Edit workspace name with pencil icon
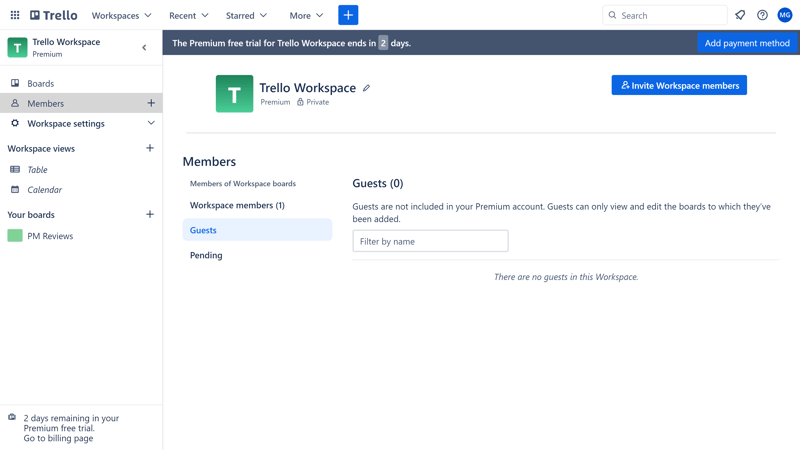 (366, 88)
